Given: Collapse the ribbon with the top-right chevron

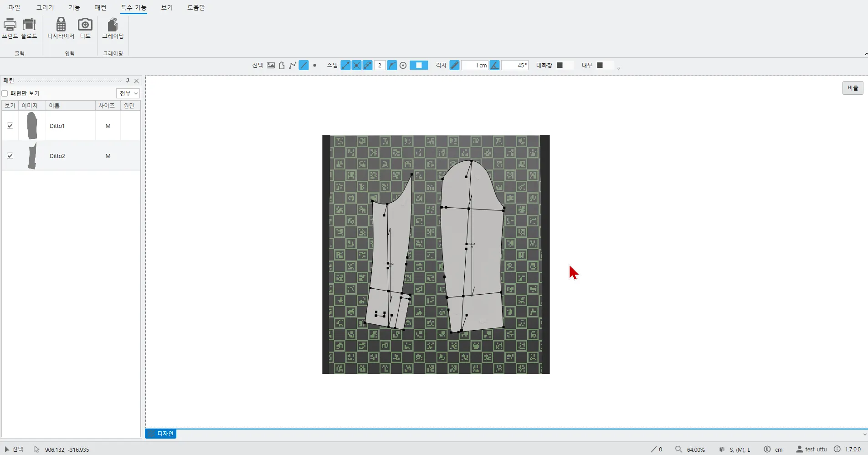Looking at the screenshot, I should pos(865,54).
